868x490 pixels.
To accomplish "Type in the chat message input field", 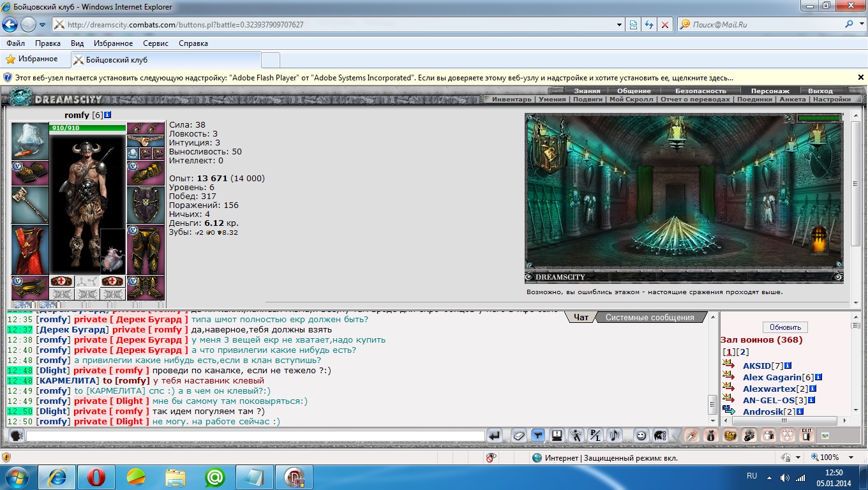I will tap(255, 436).
